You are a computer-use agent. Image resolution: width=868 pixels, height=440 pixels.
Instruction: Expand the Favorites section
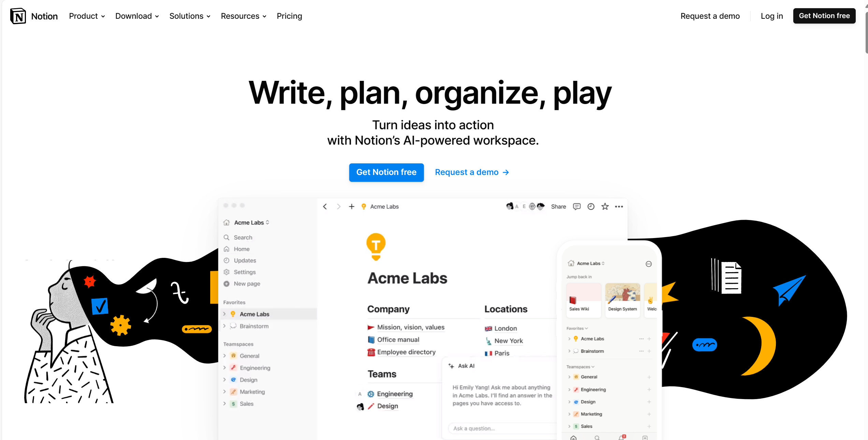(234, 302)
